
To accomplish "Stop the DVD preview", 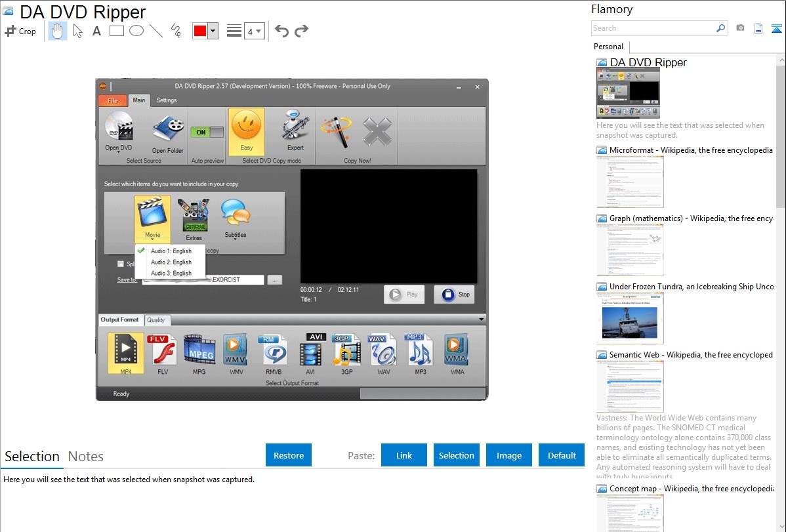I will click(454, 295).
